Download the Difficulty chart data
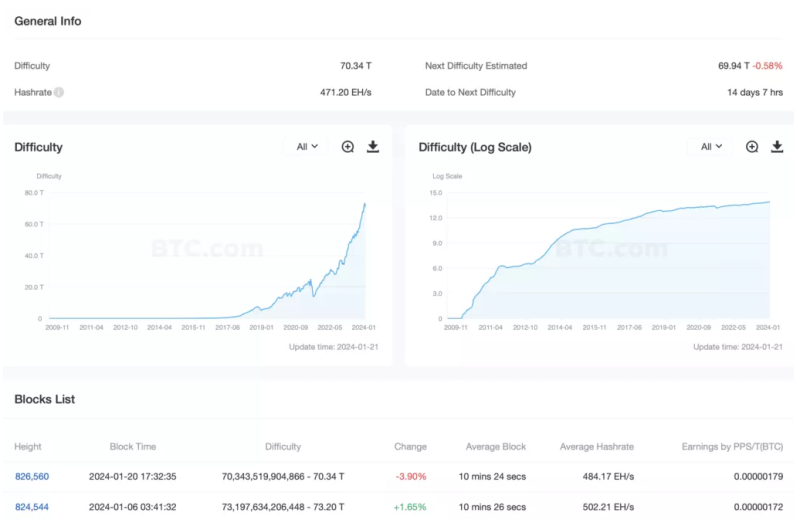The width and height of the screenshot is (800, 523). point(373,147)
